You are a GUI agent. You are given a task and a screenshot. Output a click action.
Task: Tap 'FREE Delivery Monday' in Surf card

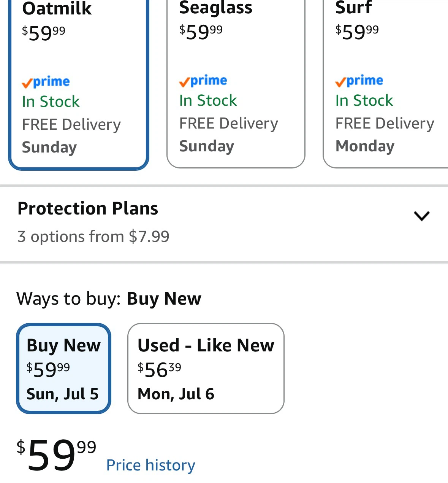[385, 135]
